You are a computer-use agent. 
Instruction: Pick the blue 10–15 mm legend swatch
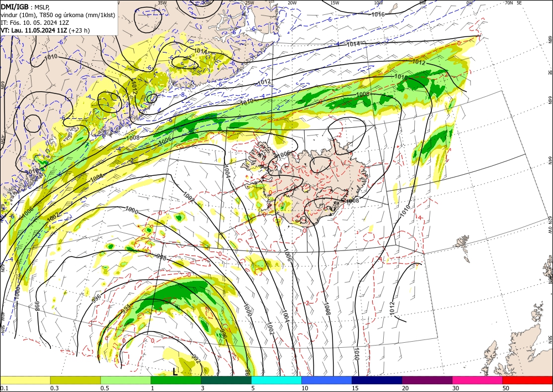tap(327, 380)
